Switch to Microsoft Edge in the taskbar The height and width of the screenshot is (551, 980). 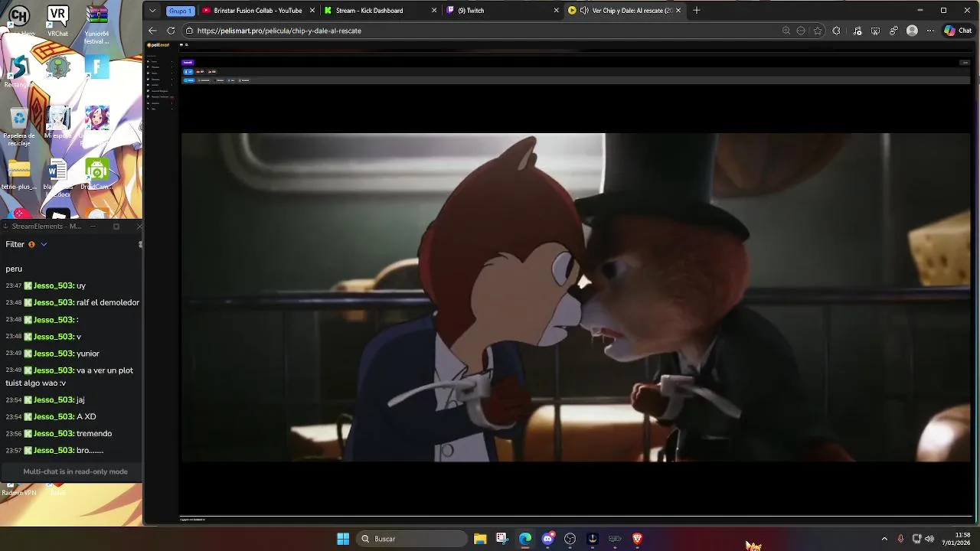coord(525,539)
